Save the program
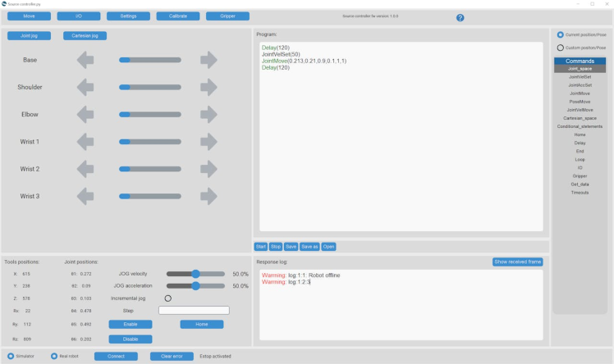 [x=291, y=247]
